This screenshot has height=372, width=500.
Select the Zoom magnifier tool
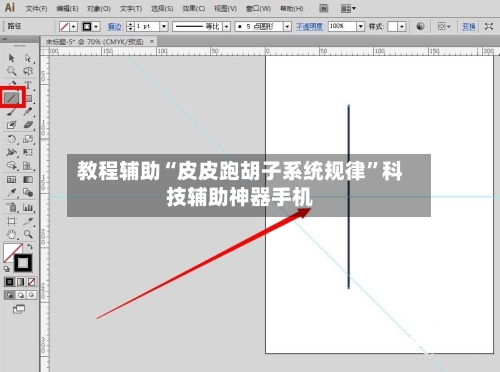[28, 234]
